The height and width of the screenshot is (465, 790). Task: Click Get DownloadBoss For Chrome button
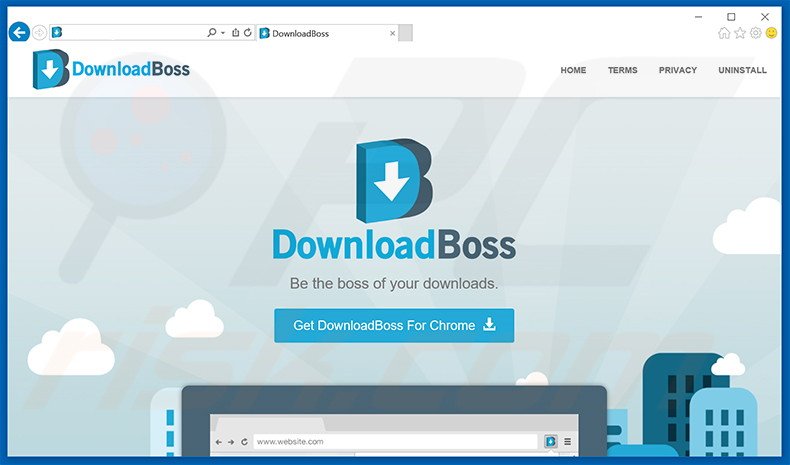coord(394,326)
